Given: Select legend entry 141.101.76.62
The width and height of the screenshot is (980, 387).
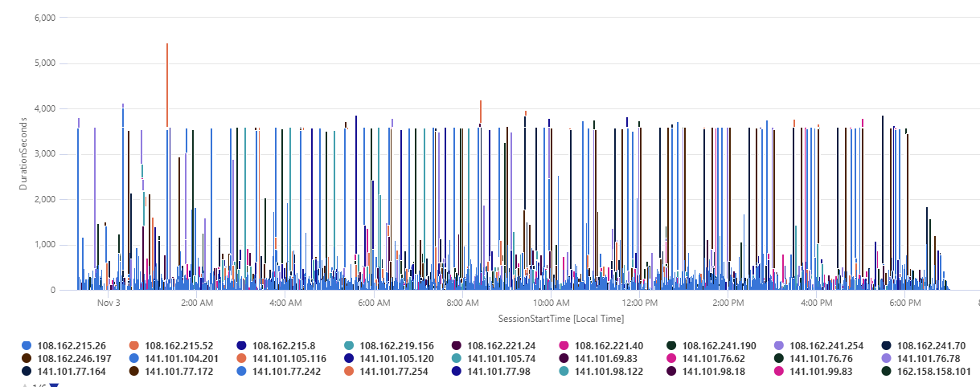Looking at the screenshot, I should (706, 358).
